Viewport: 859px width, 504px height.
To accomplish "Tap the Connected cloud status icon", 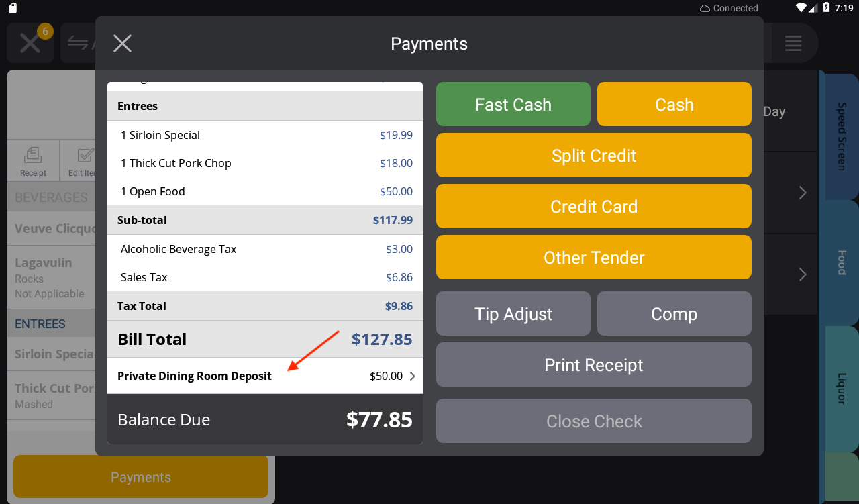I will coord(705,8).
